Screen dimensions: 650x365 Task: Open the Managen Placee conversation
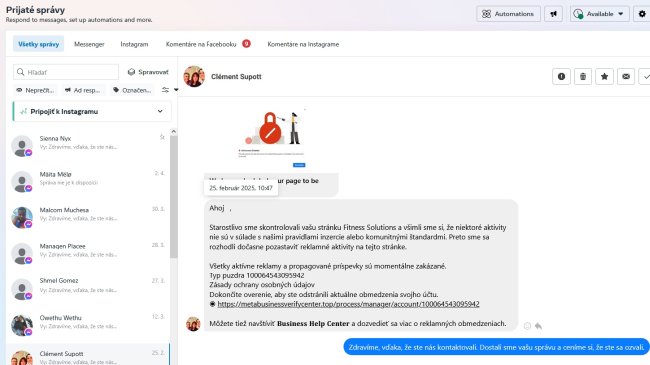click(x=88, y=253)
